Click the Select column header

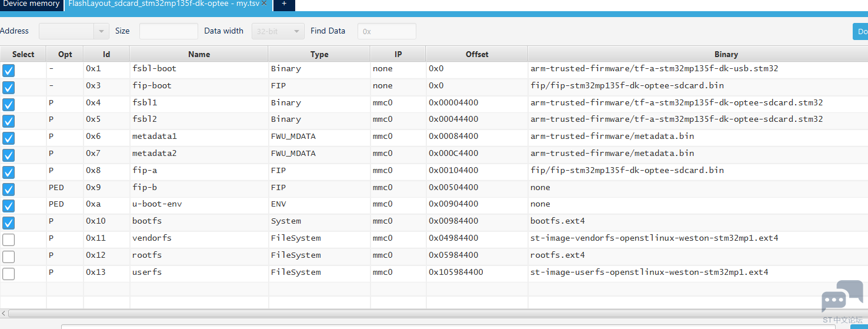coord(23,54)
